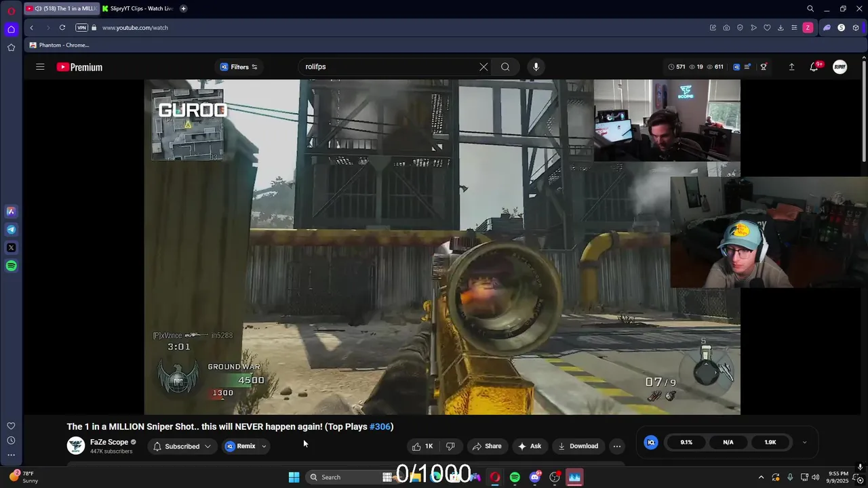Open the ad blocker shield icon
868x488 pixels.
point(740,28)
